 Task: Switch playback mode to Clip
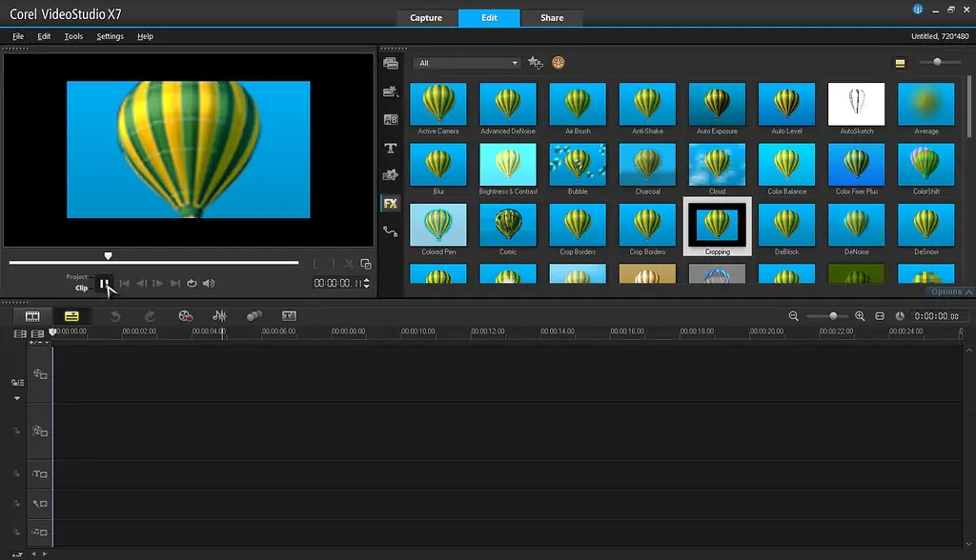pyautogui.click(x=82, y=288)
